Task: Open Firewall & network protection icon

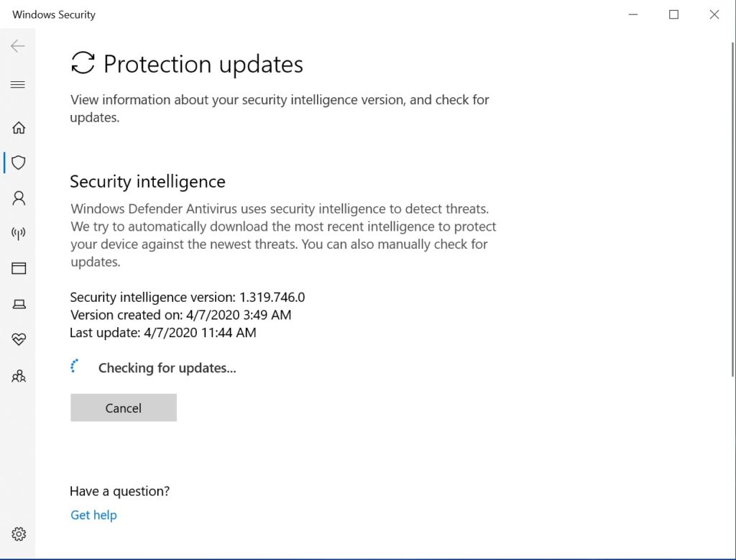Action: coord(19,233)
